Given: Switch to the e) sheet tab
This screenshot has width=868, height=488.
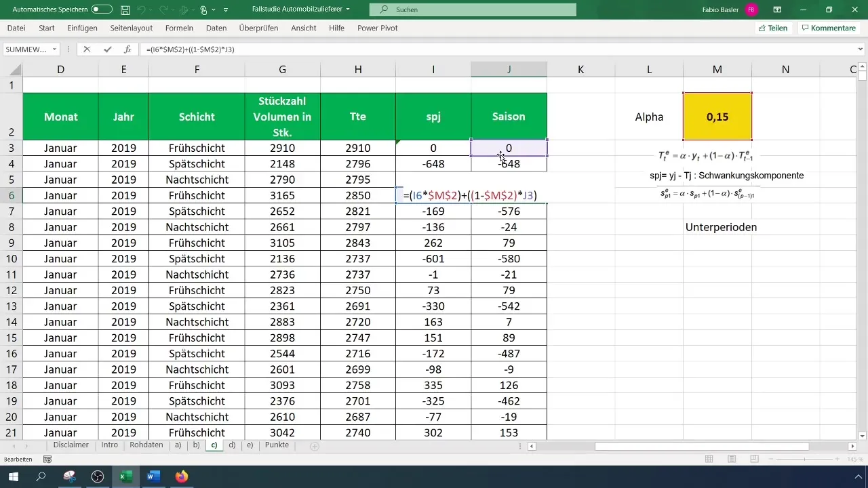Looking at the screenshot, I should click(x=250, y=445).
